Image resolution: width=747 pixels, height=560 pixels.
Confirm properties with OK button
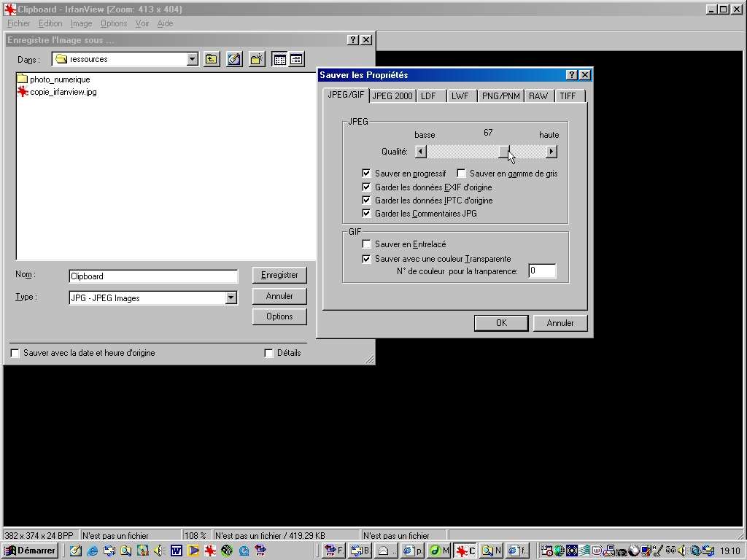coord(501,323)
